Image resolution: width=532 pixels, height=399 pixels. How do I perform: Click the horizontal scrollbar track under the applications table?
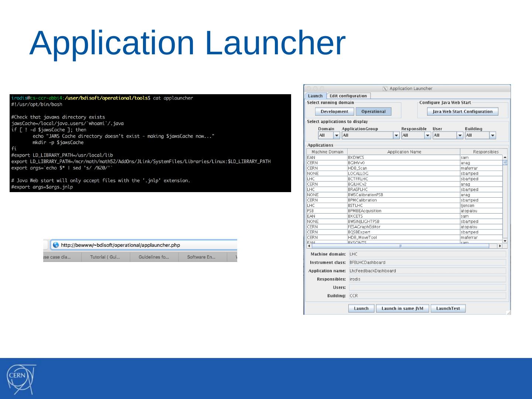tap(443, 246)
